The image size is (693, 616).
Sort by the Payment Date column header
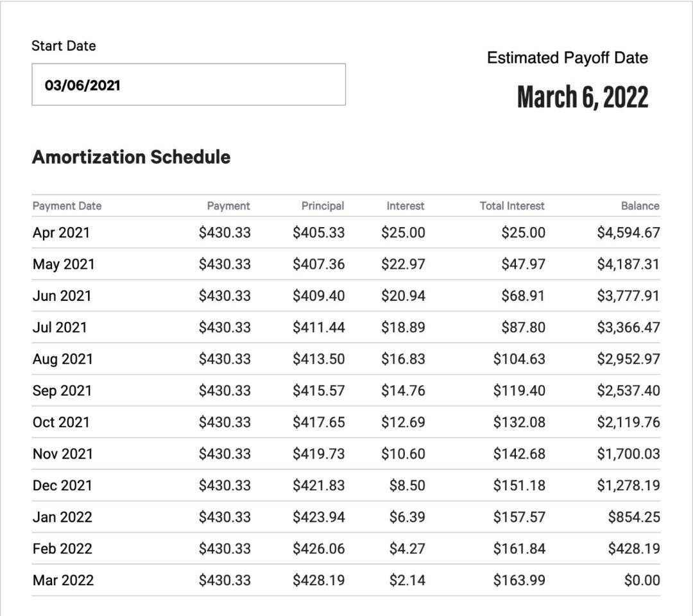tap(67, 206)
